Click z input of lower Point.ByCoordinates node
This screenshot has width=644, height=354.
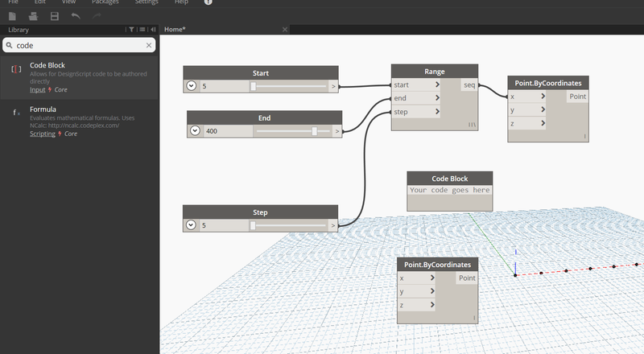coord(416,305)
